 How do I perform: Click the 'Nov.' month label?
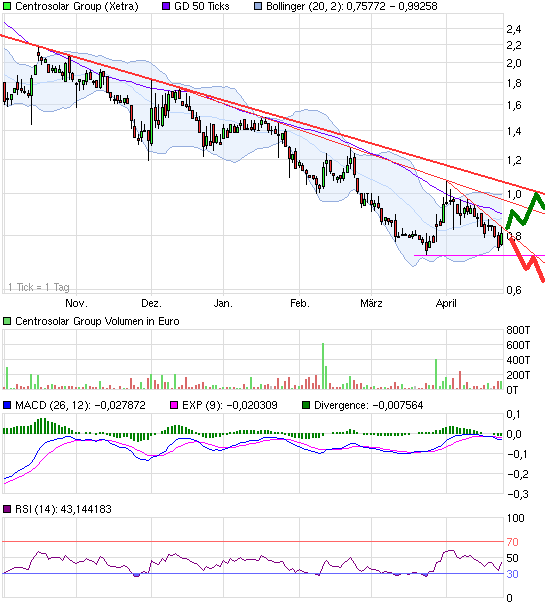(76, 303)
